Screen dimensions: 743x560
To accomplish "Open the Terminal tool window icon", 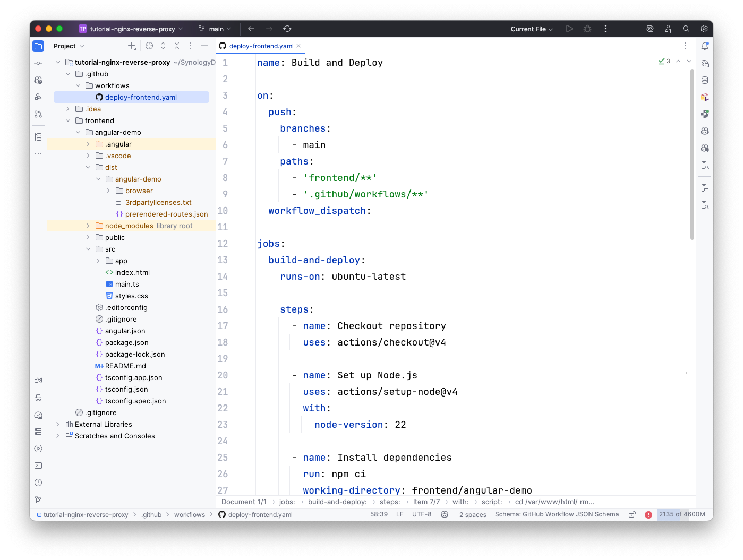I will [x=38, y=466].
